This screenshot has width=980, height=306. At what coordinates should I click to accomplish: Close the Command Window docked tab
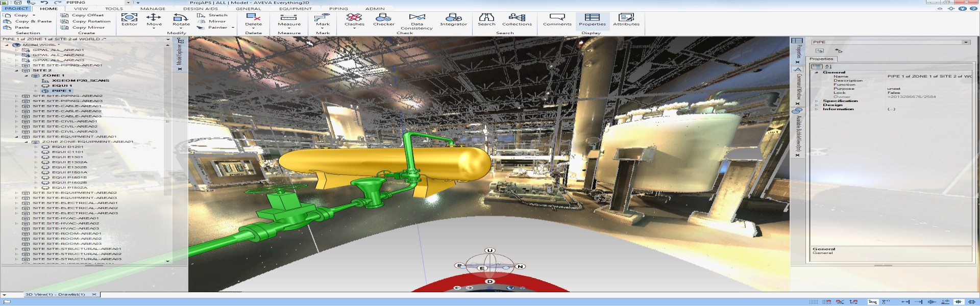point(798,104)
